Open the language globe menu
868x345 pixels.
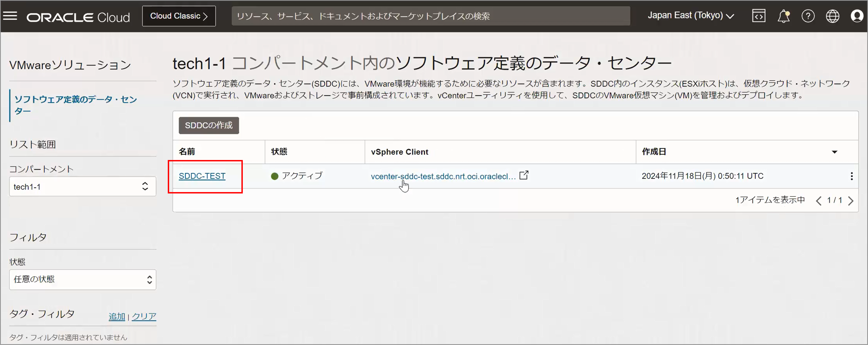[832, 16]
